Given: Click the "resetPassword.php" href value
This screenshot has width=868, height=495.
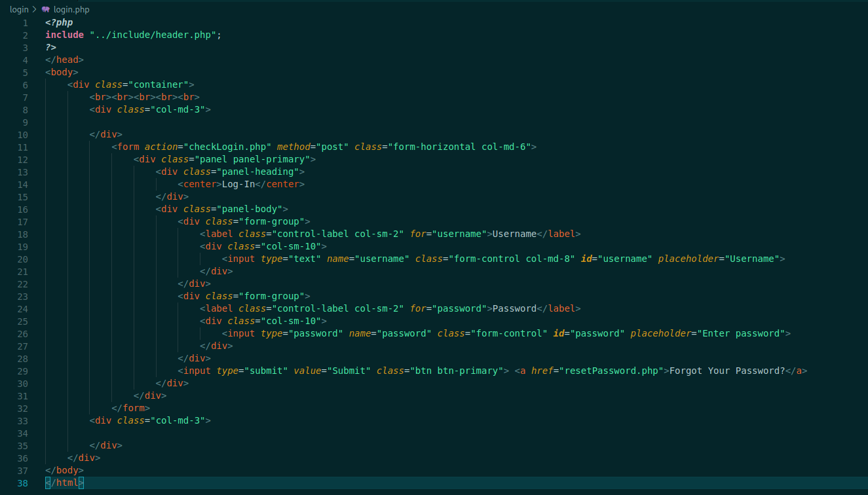Looking at the screenshot, I should point(611,371).
